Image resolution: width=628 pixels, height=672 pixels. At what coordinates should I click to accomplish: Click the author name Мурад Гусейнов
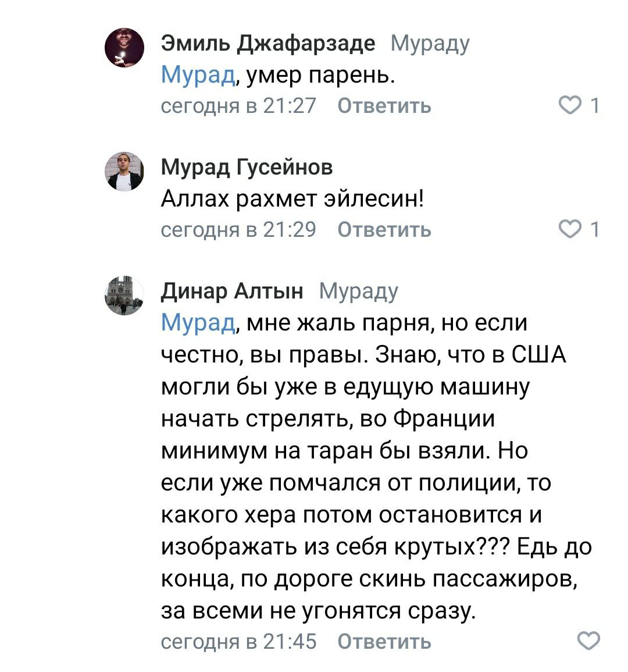tap(247, 168)
